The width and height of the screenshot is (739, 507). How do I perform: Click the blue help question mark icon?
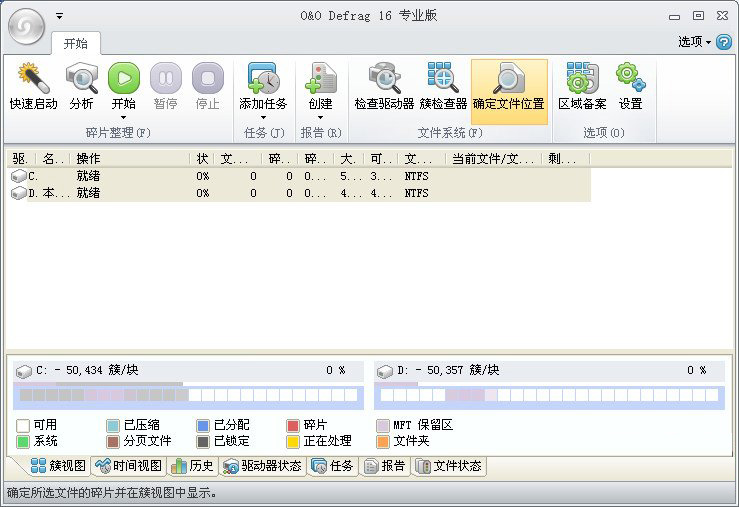point(724,42)
